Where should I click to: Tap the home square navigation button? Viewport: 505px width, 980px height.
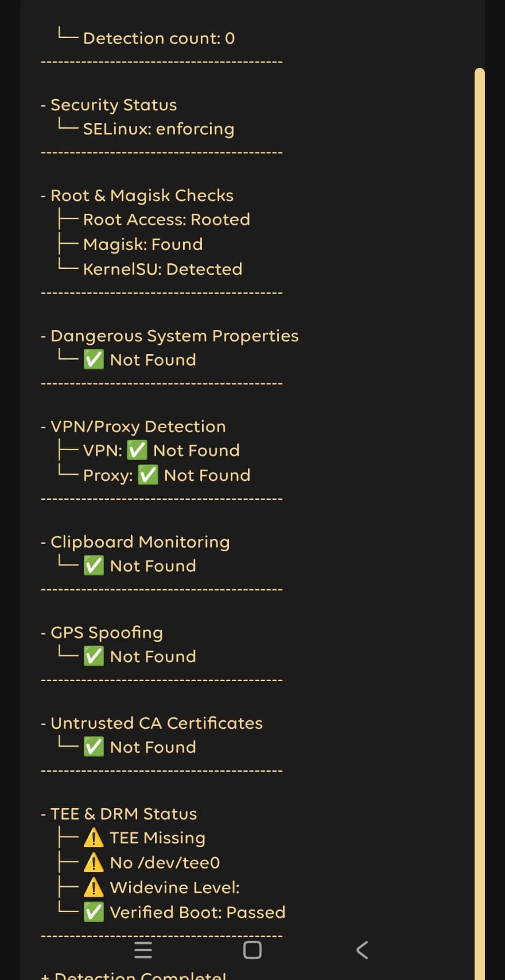click(x=252, y=950)
